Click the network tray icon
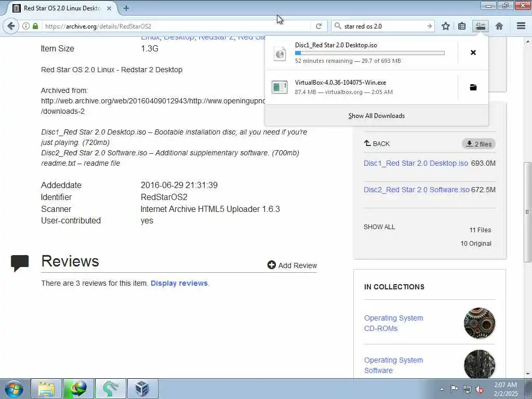The height and width of the screenshot is (399, 532). click(x=467, y=390)
